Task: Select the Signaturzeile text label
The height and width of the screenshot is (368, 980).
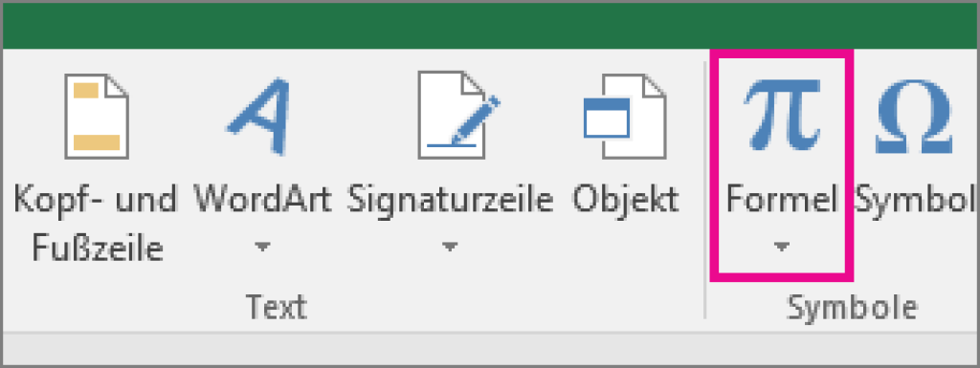Action: (450, 201)
